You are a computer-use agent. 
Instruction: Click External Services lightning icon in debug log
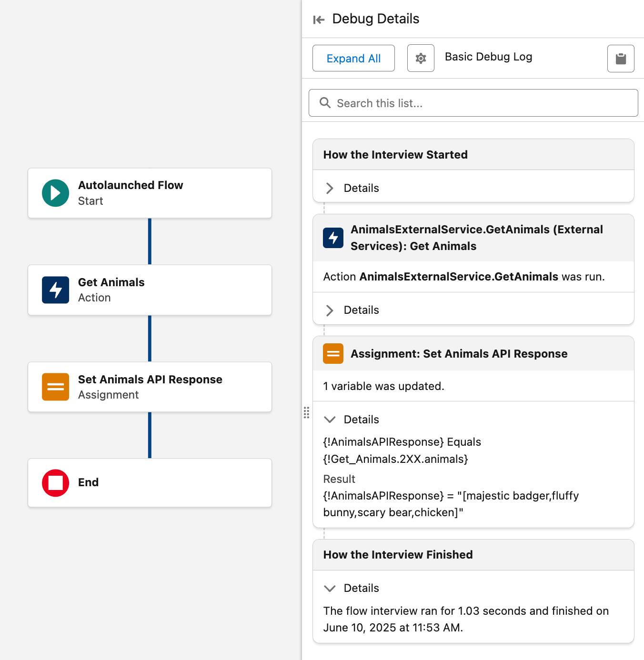pyautogui.click(x=333, y=238)
